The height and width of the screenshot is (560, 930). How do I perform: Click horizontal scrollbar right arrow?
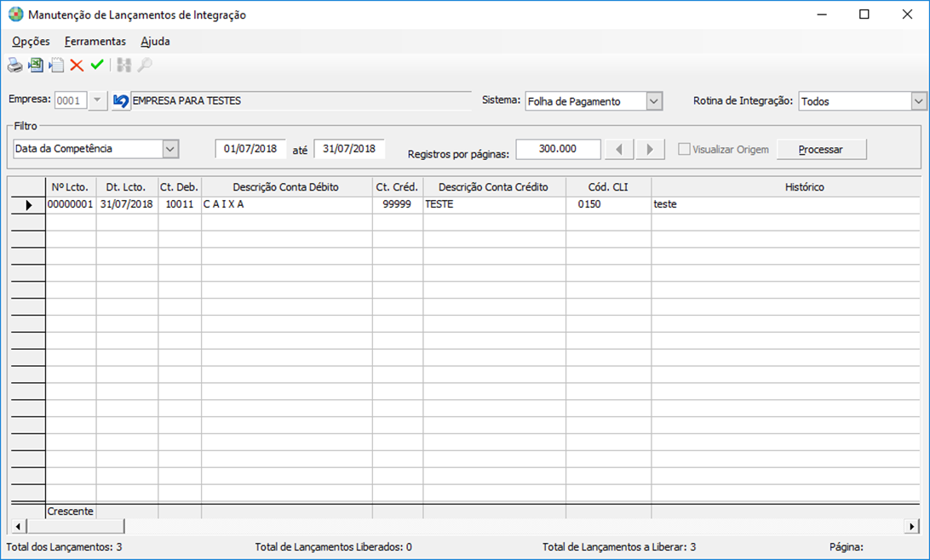(912, 526)
